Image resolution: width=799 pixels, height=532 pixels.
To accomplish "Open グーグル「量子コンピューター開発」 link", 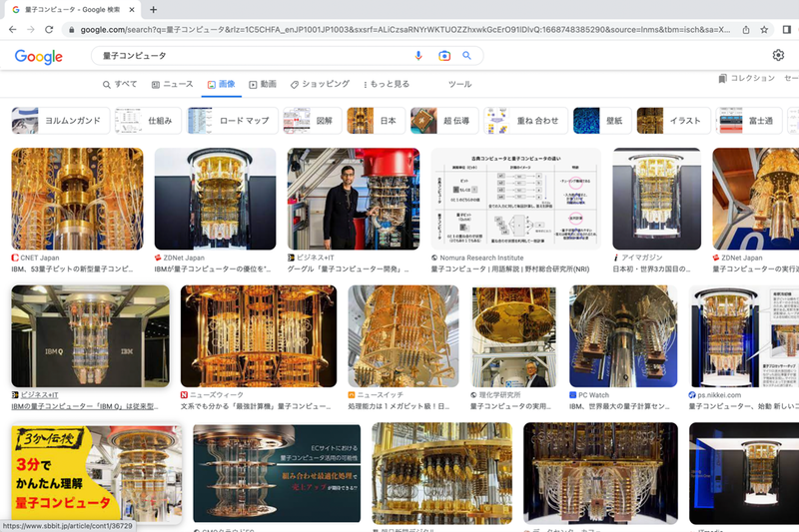I will coord(348,268).
